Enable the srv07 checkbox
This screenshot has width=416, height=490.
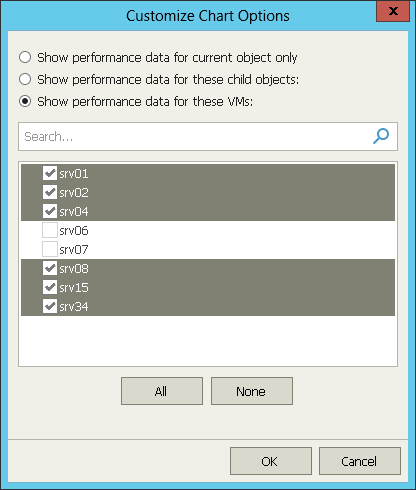50,249
